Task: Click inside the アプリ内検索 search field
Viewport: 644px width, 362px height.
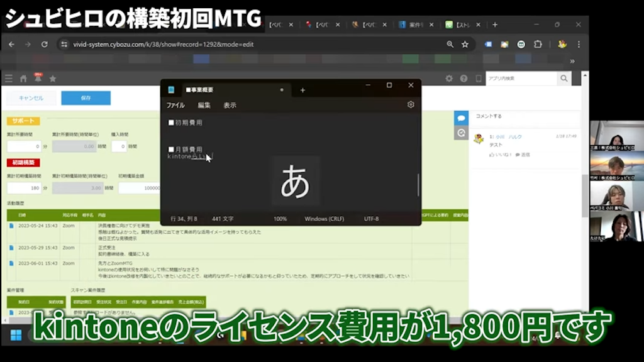Action: click(522, 78)
